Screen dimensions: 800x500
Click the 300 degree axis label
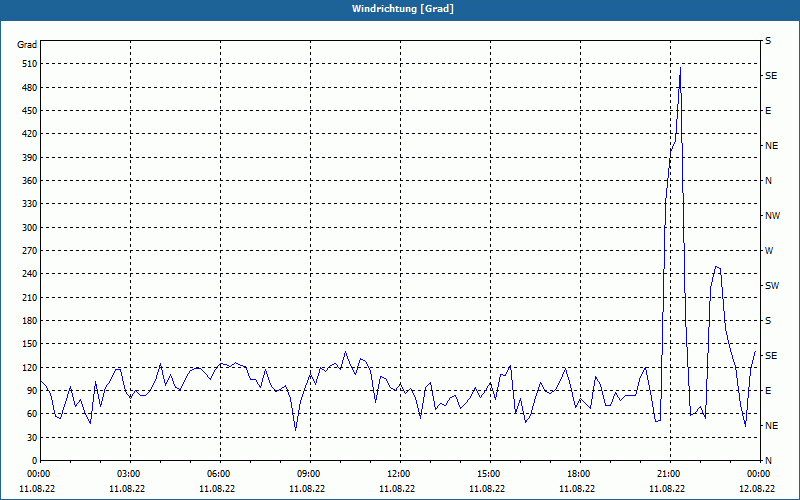[x=30, y=228]
